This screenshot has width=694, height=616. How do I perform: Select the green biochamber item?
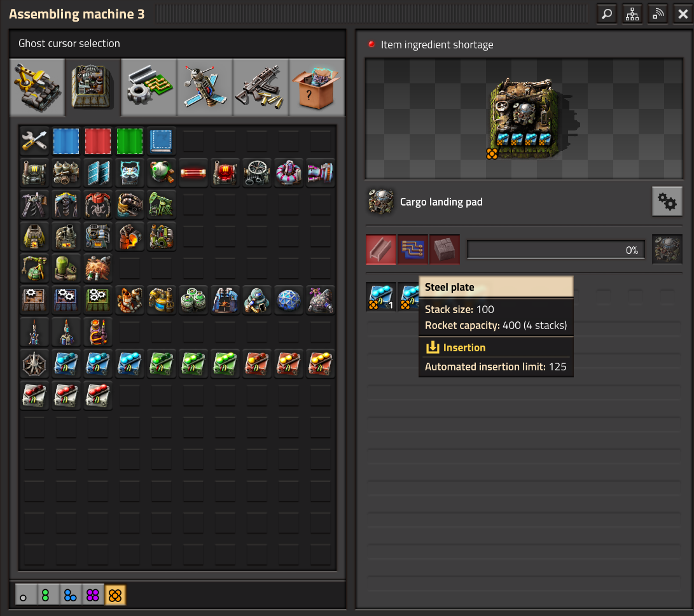[x=66, y=269]
